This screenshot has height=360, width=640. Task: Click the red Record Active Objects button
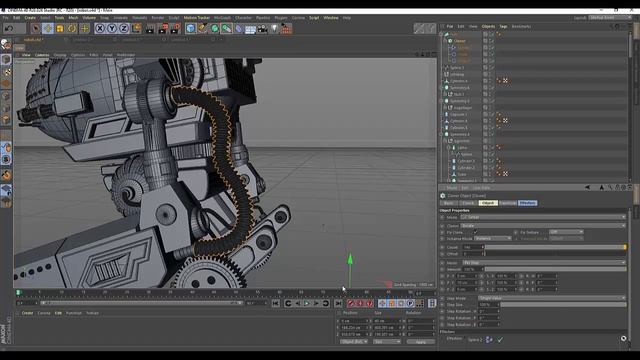click(x=350, y=303)
